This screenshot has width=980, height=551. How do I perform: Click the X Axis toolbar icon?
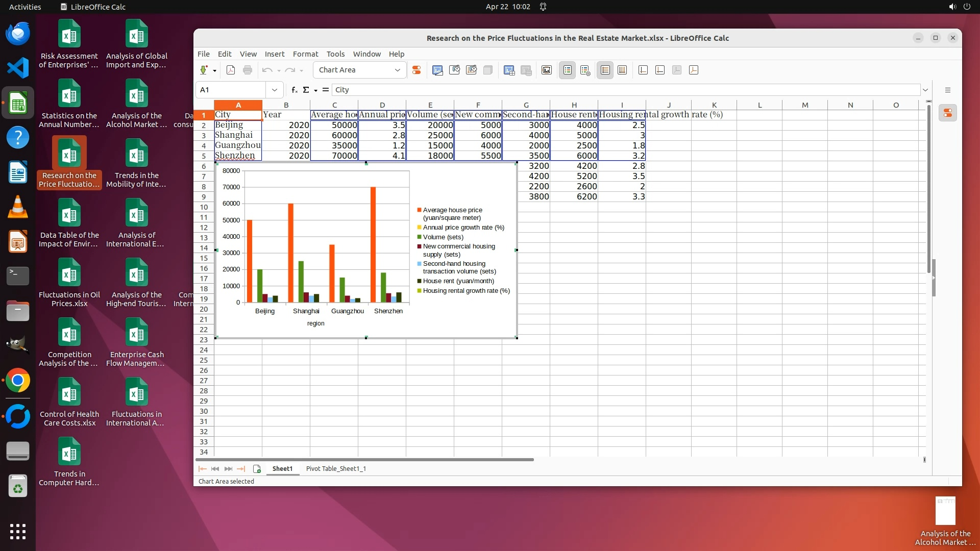(643, 70)
